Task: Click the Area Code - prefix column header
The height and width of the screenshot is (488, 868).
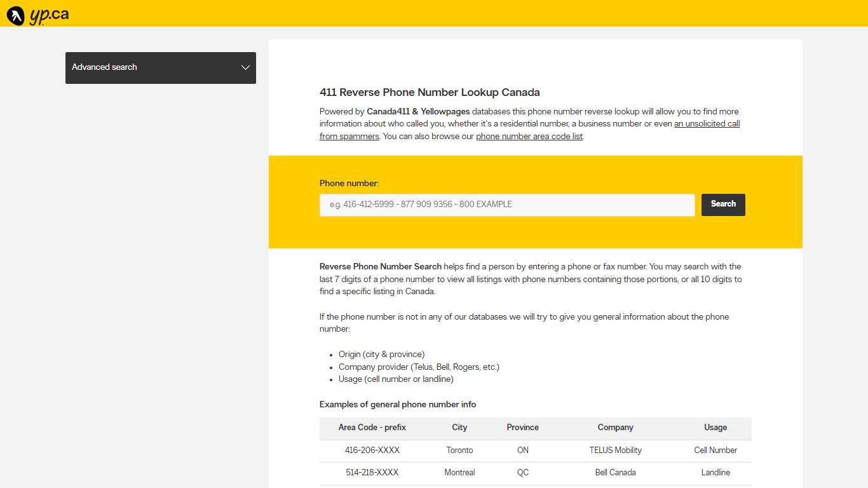Action: 372,428
